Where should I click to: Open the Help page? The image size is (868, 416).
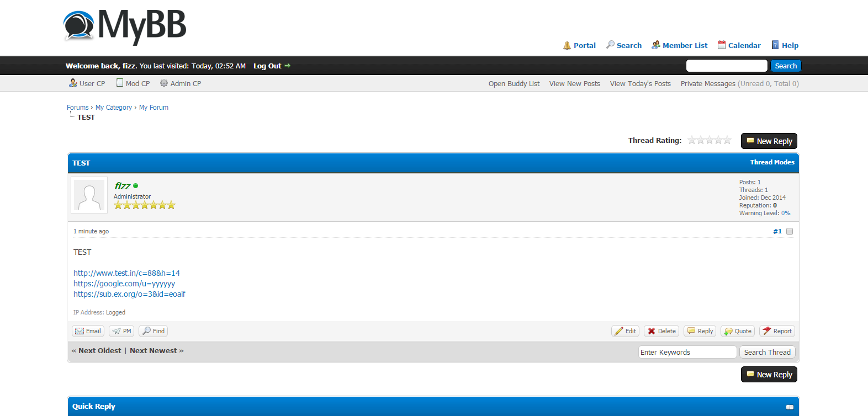click(x=785, y=45)
